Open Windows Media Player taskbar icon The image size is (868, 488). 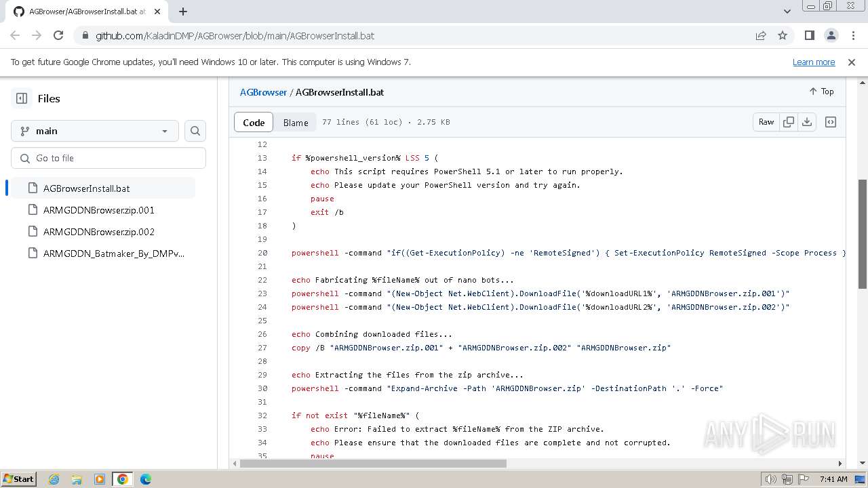(100, 479)
